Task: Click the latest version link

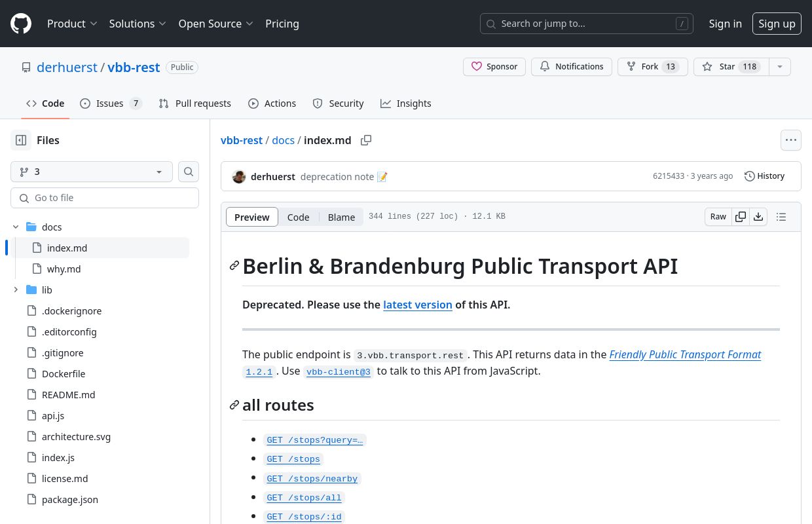Action: click(x=418, y=305)
